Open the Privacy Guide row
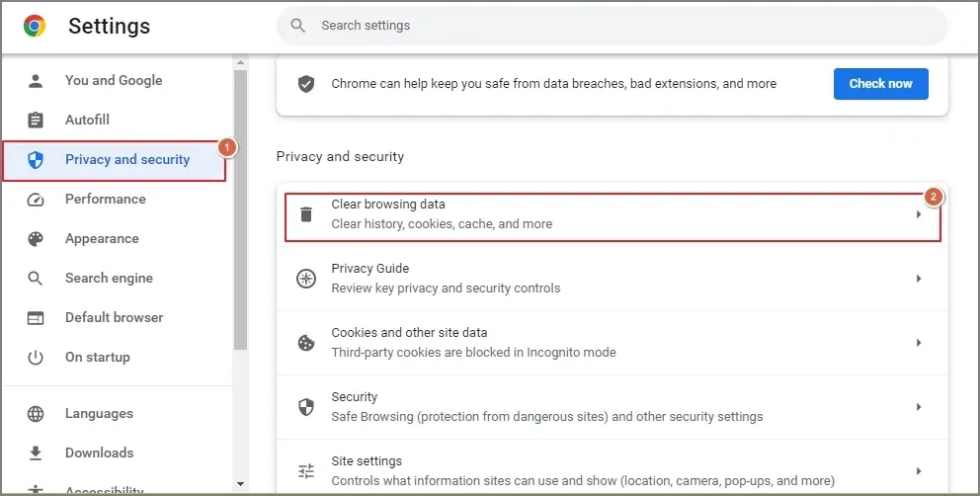 pos(612,279)
